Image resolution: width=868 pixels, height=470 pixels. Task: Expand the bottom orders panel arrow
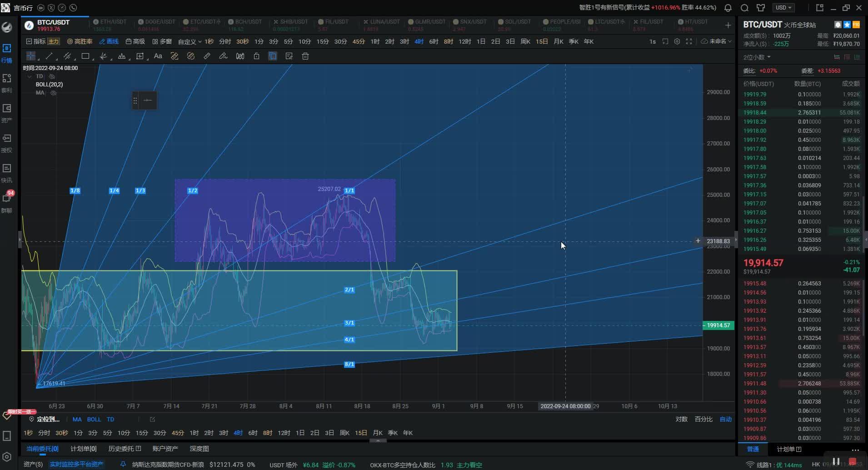[378, 441]
